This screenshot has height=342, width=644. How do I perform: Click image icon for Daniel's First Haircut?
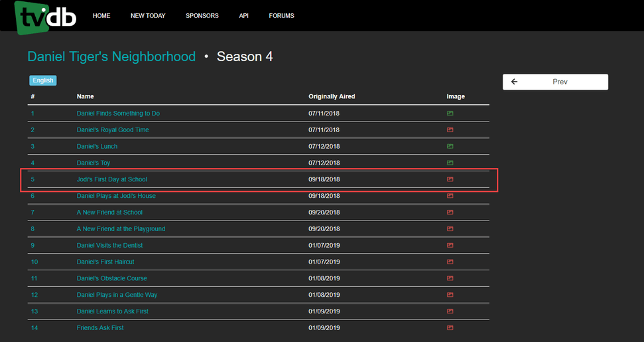click(450, 262)
